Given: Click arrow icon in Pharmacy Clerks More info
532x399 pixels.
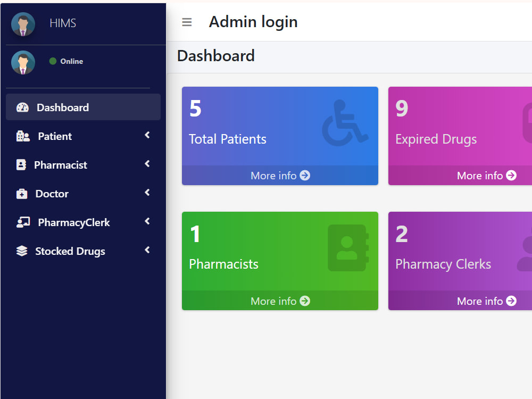Looking at the screenshot, I should tap(511, 301).
